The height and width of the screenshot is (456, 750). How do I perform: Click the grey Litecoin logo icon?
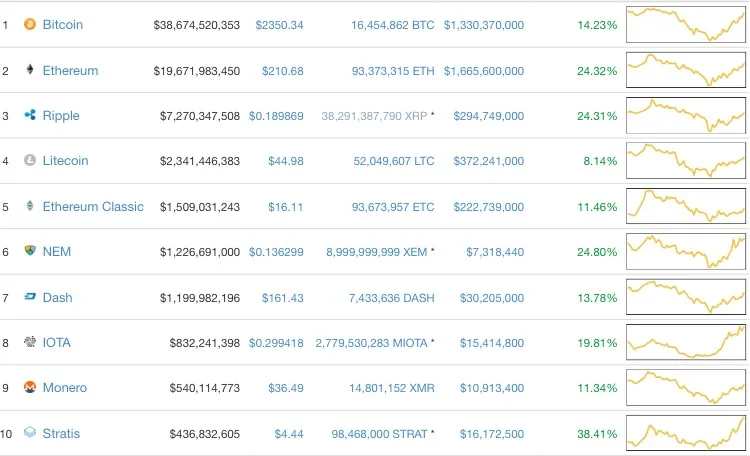30,160
